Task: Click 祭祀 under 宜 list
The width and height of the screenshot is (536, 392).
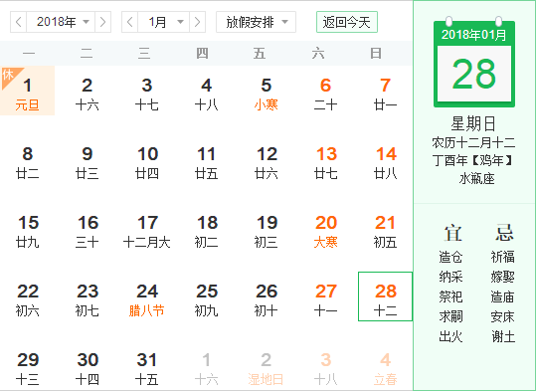Action: click(450, 296)
